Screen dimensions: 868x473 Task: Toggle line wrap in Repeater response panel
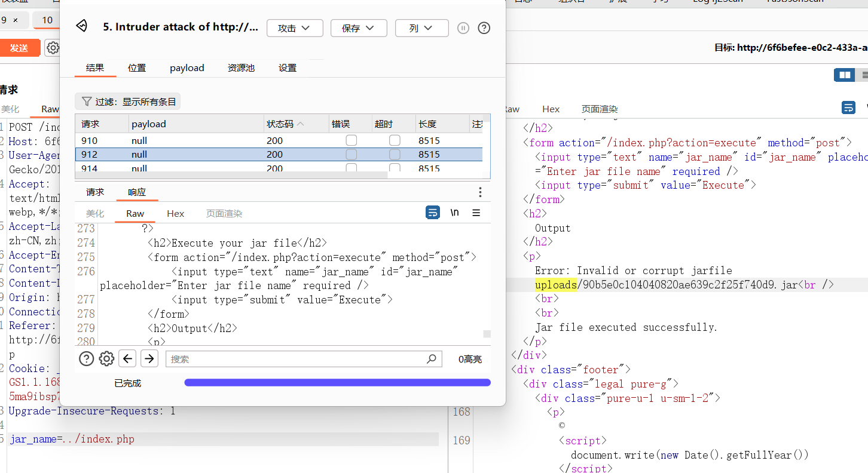click(x=848, y=107)
